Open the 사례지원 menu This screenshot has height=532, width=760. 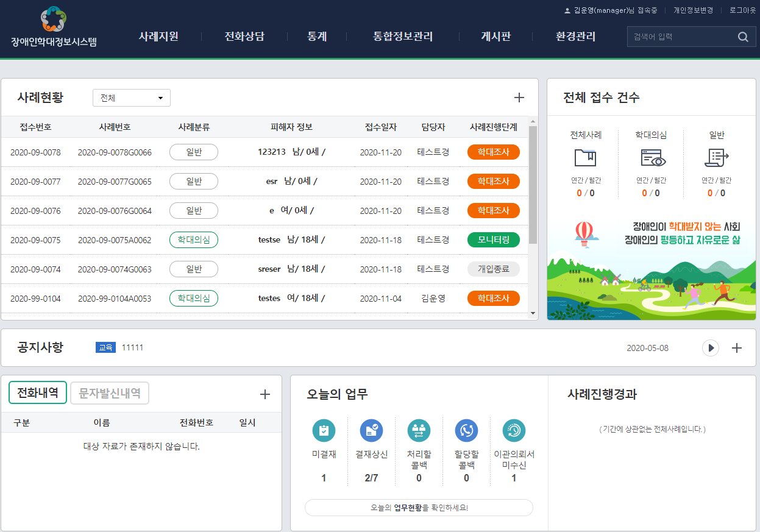click(158, 37)
